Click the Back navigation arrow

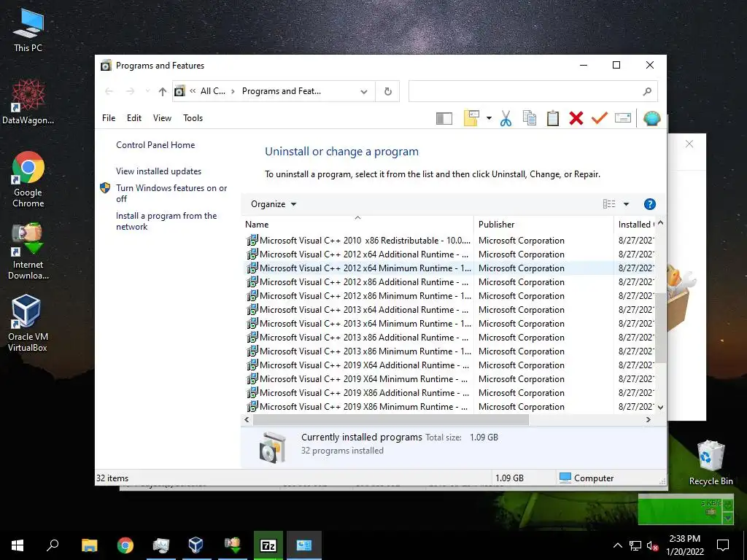coord(109,91)
